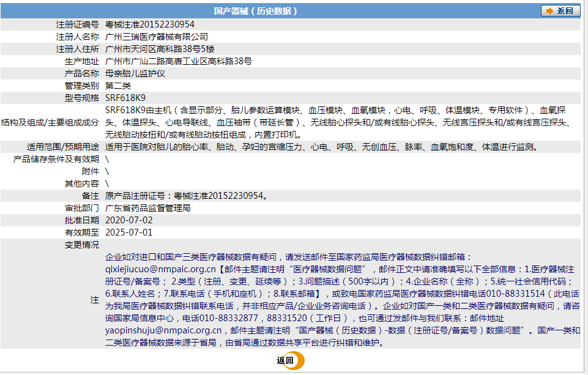Click email address yaopinshuju@nmpaic.org.cn

[163, 330]
